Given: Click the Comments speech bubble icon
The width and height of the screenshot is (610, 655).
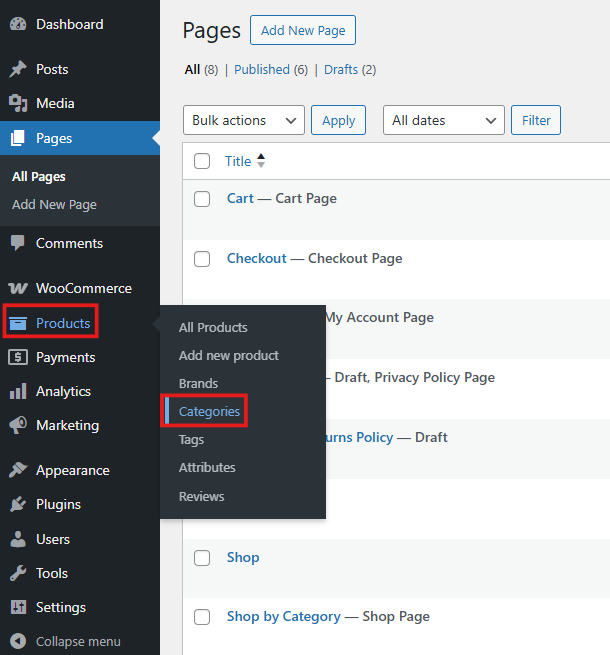Looking at the screenshot, I should pyautogui.click(x=18, y=243).
